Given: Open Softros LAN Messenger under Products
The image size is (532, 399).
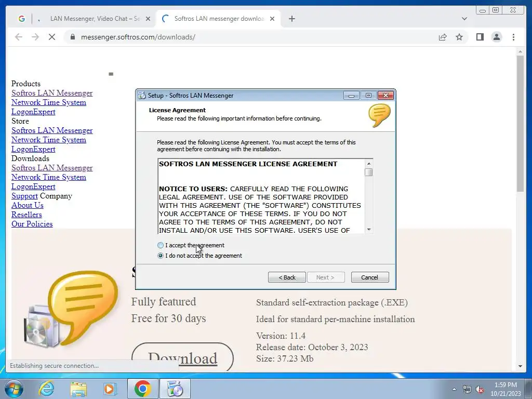Looking at the screenshot, I should click(52, 93).
